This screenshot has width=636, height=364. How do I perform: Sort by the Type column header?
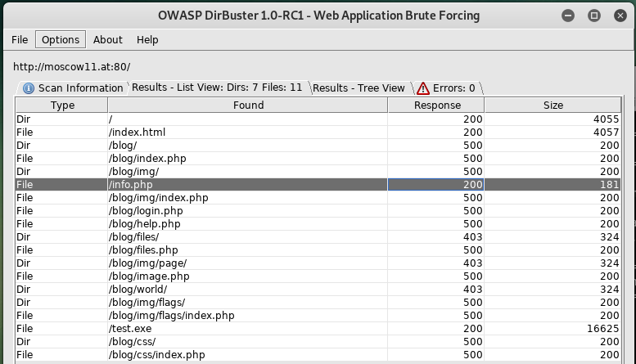62,105
